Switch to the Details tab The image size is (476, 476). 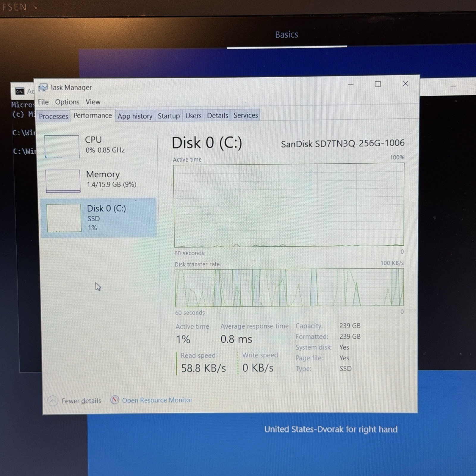pyautogui.click(x=217, y=115)
